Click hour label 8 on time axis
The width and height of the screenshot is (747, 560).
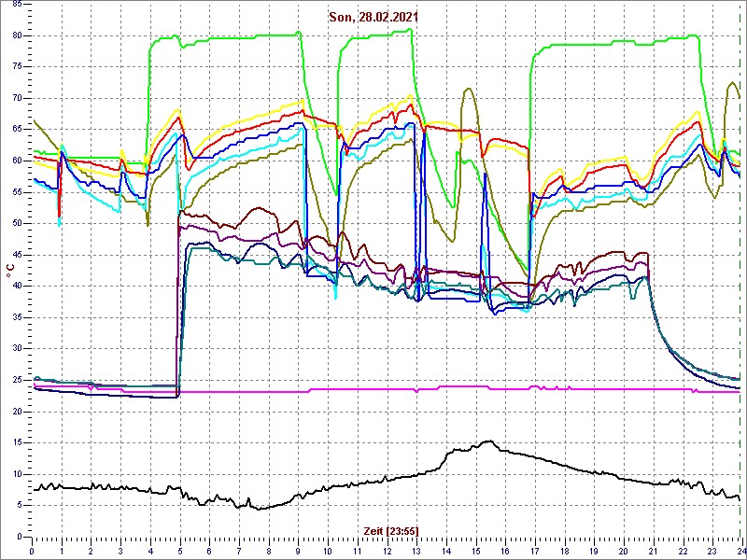pyautogui.click(x=269, y=550)
